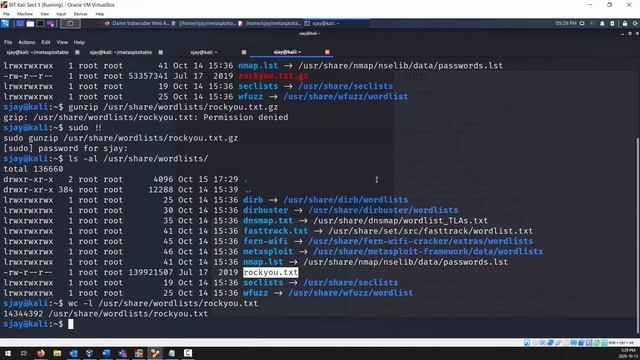Close first ~/metasploitable tab
The width and height of the screenshot is (640, 360).
pos(77,52)
